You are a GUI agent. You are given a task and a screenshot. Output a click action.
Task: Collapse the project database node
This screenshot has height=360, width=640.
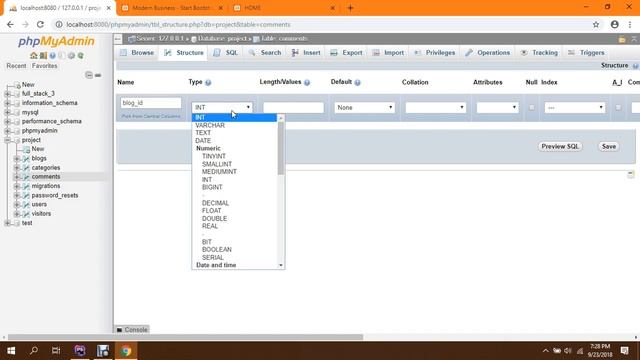tap(7, 140)
